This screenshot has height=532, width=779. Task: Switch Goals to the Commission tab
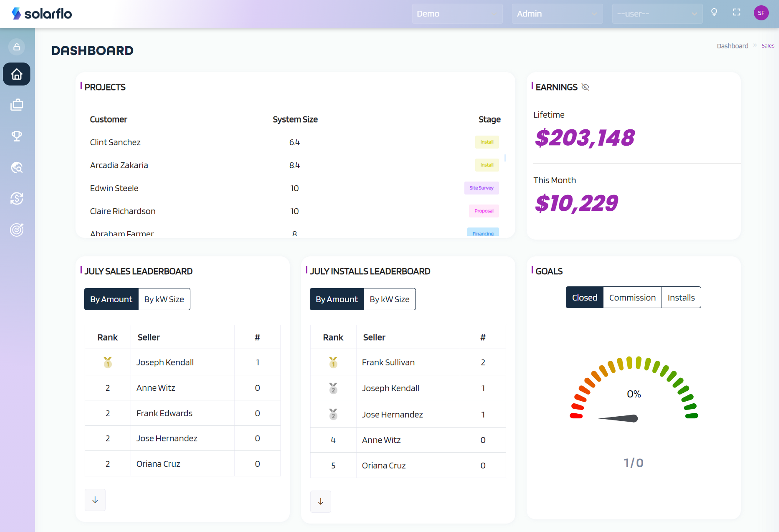632,297
